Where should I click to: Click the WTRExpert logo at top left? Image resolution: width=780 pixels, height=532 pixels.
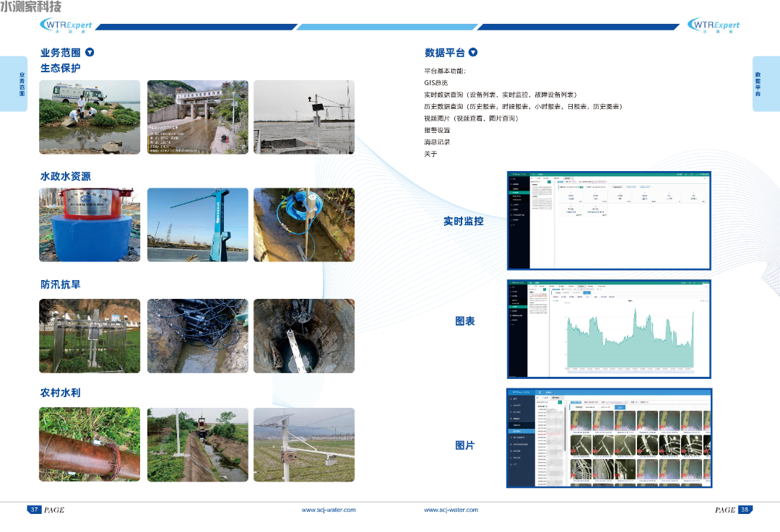point(66,26)
